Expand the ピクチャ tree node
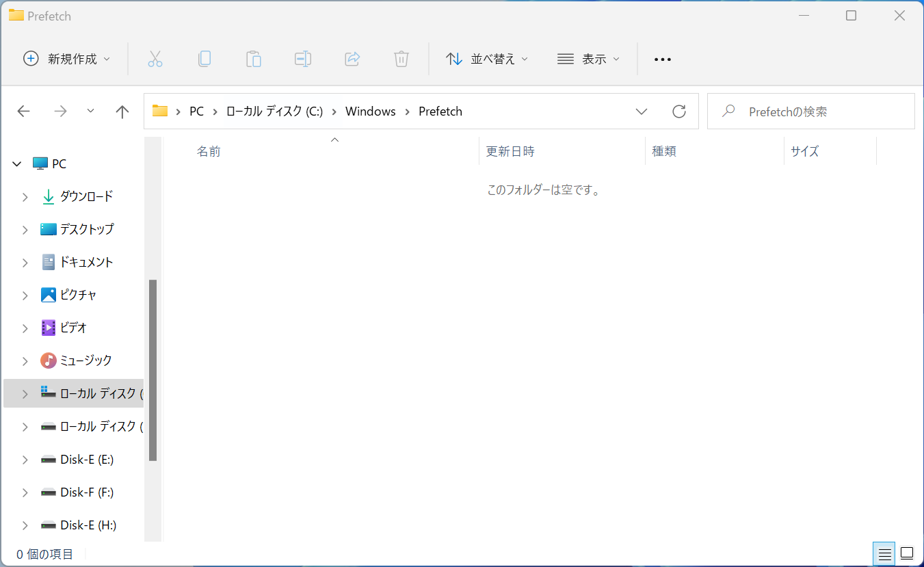The image size is (924, 567). tap(25, 295)
